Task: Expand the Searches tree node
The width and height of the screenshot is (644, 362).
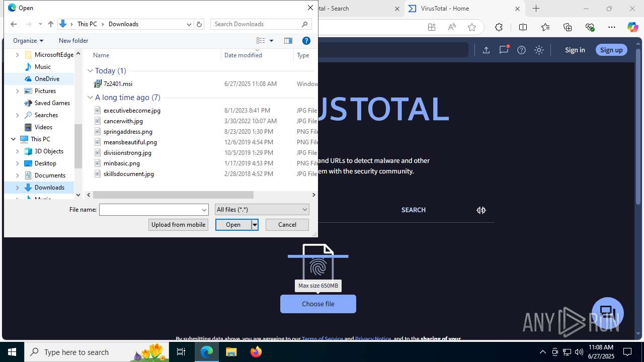Action: (x=18, y=115)
